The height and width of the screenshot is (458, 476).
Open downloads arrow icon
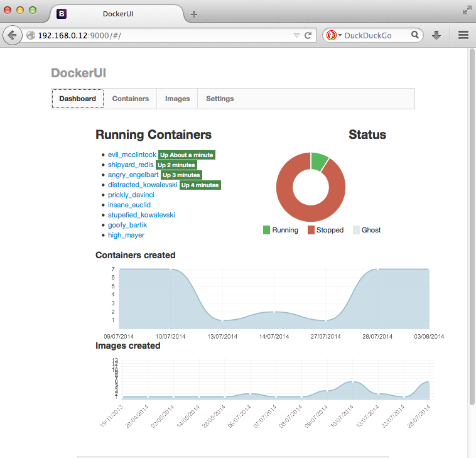(436, 35)
